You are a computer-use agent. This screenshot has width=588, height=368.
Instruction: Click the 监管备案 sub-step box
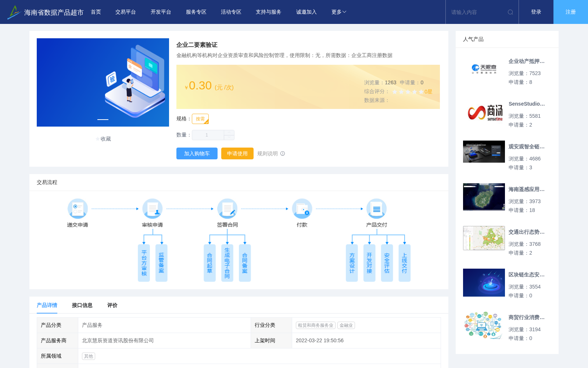point(161,263)
